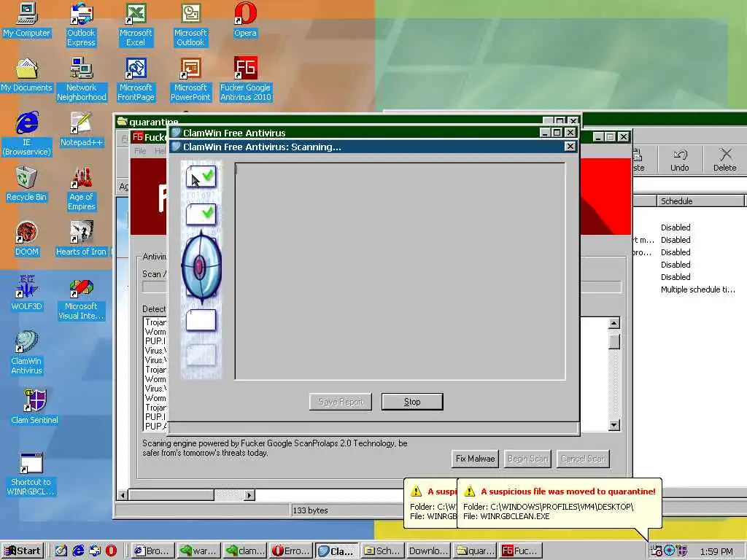The width and height of the screenshot is (747, 560).
Task: Select the DOOM game desktop icon
Action: pos(27,239)
